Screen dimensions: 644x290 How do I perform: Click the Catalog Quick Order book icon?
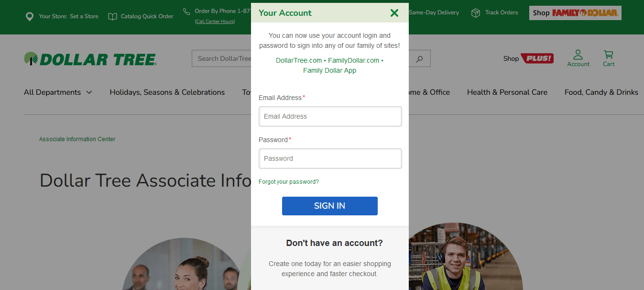112,17
